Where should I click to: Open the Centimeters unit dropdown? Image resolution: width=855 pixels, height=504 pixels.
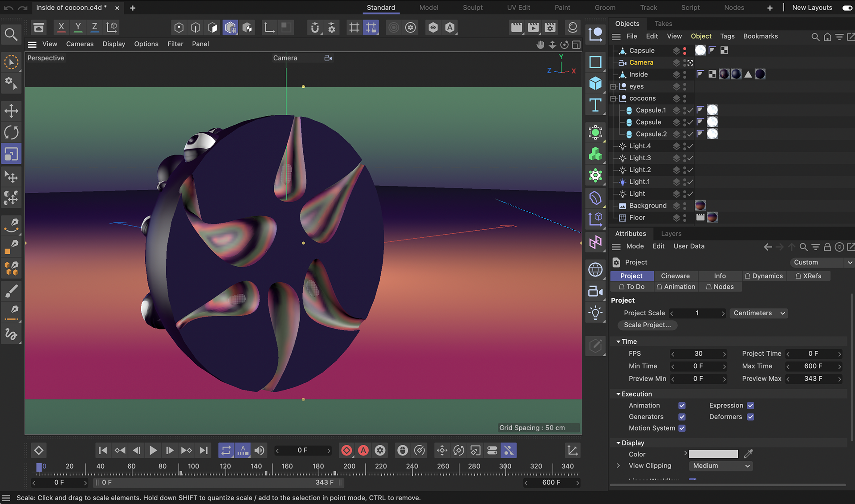tap(759, 313)
